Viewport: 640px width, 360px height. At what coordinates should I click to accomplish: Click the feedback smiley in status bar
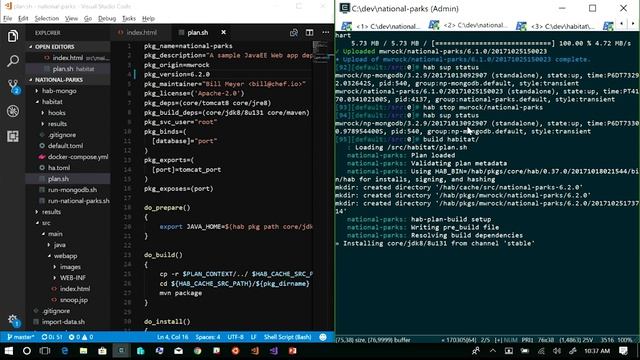coord(323,337)
